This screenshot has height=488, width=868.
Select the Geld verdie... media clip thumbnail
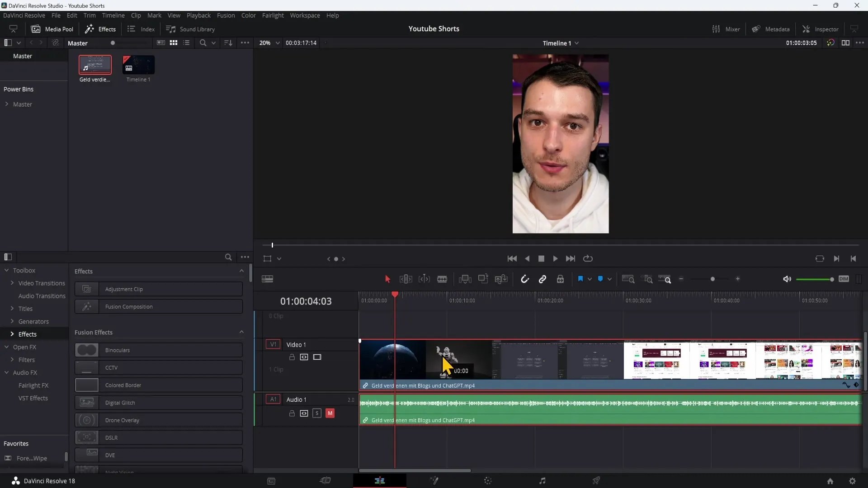(x=95, y=65)
